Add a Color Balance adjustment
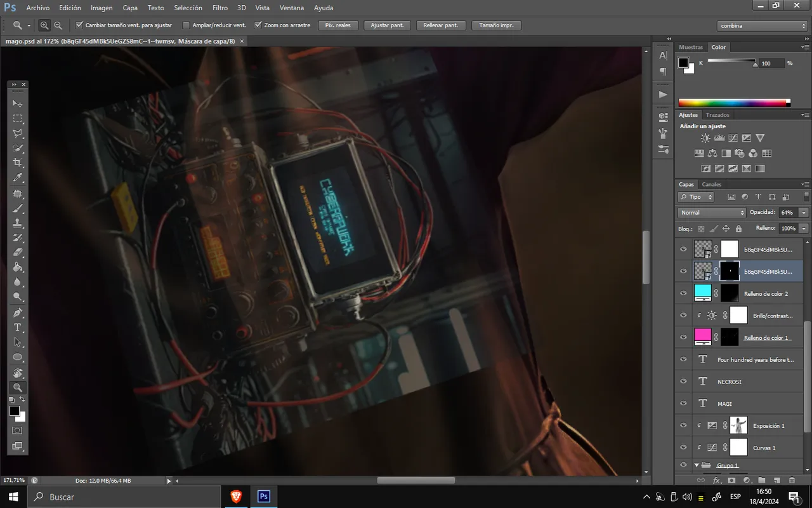The image size is (812, 508). [712, 153]
